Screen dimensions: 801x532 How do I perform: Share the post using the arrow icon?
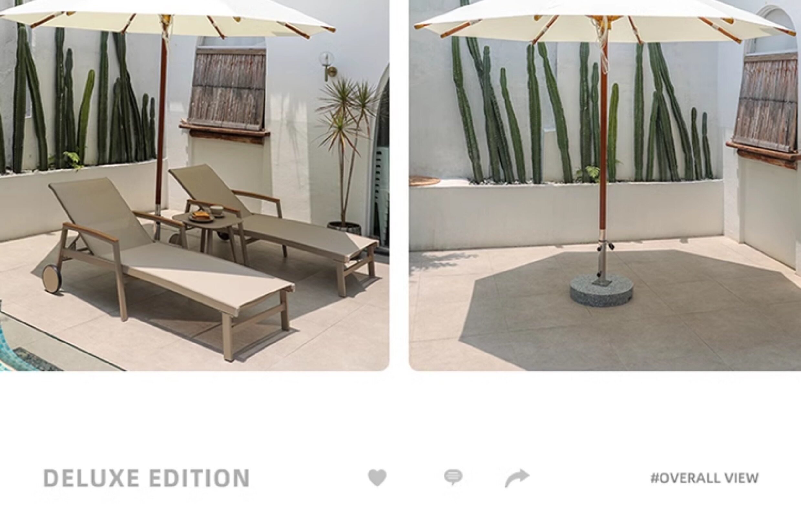[x=517, y=478]
